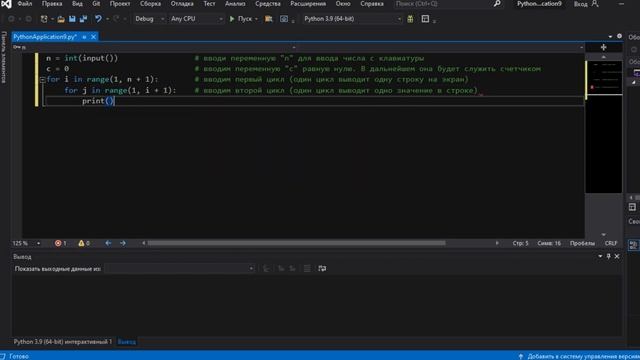Viewport: 640px width, 360px height.
Task: Click the save file icon
Action: pos(72,19)
